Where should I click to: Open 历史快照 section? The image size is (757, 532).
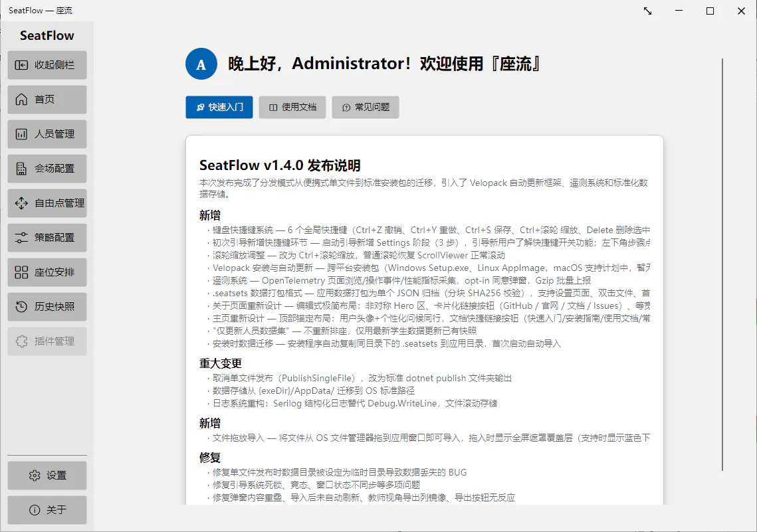coord(47,307)
